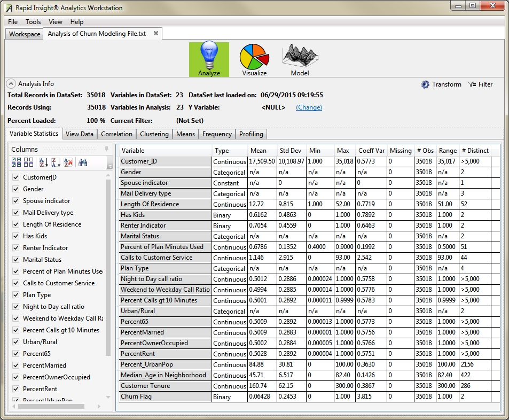Sort by the Variable column header

coord(165,151)
